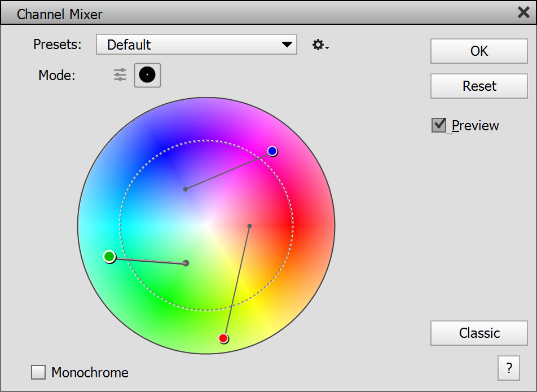Image resolution: width=537 pixels, height=392 pixels.
Task: Select the blue channel handle on wheel
Action: (x=272, y=151)
